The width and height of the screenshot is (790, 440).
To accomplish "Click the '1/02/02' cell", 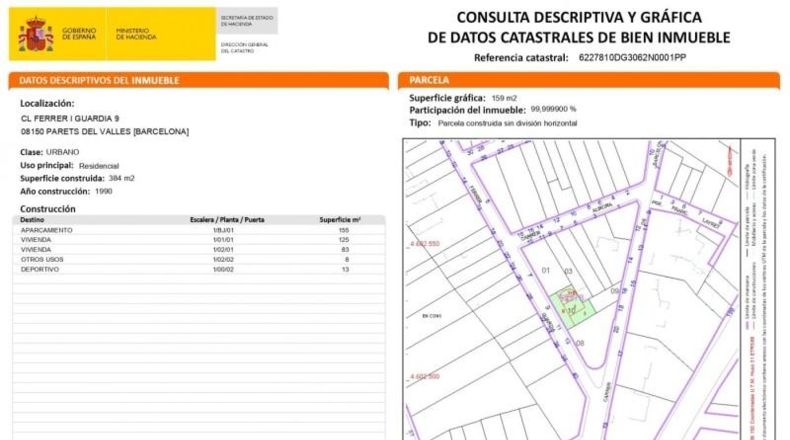I will 223,260.
